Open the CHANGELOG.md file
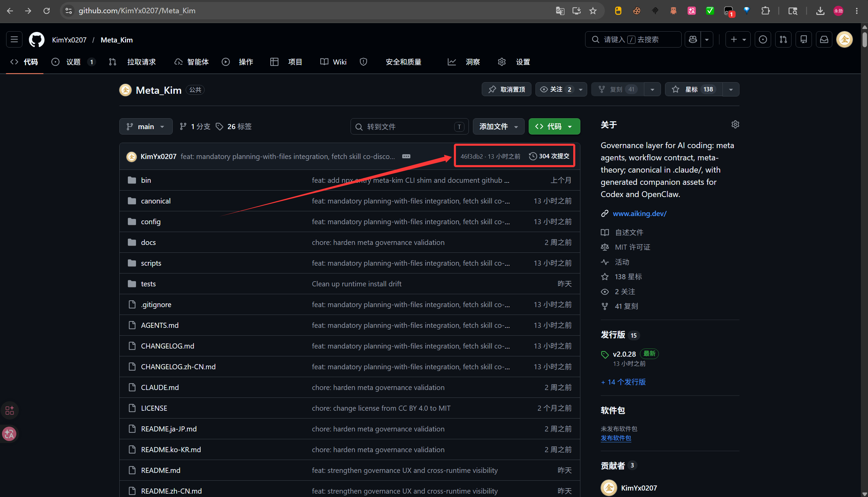 [168, 346]
